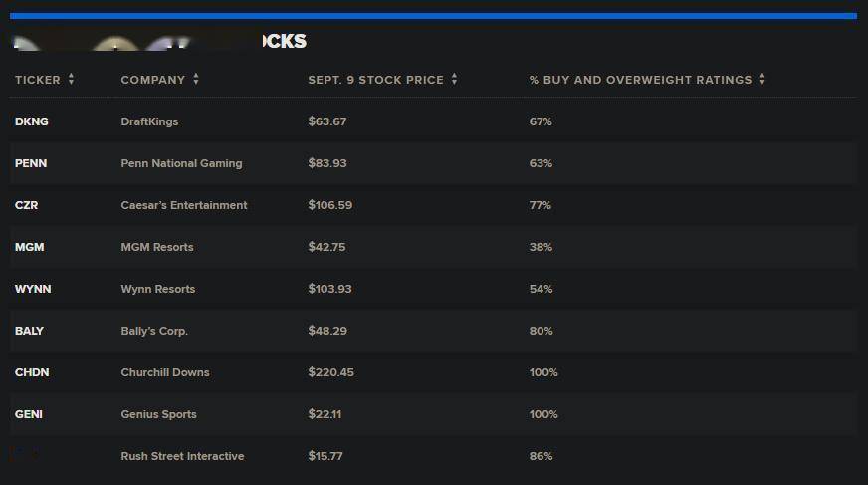Sort by Company sort arrows icon
868x485 pixels.
196,79
